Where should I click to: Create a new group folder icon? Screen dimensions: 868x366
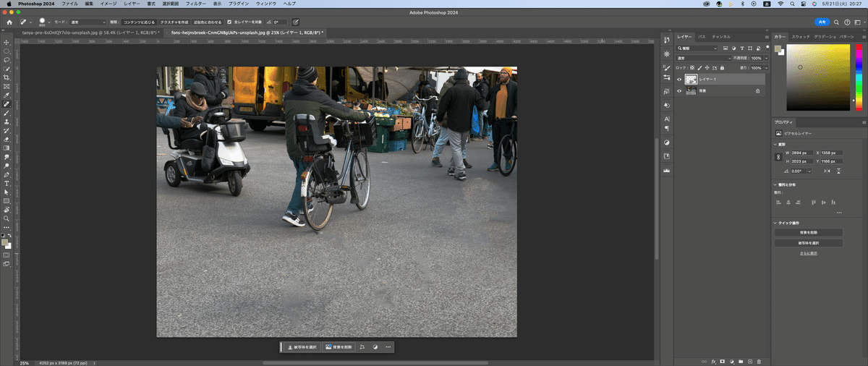click(x=741, y=360)
